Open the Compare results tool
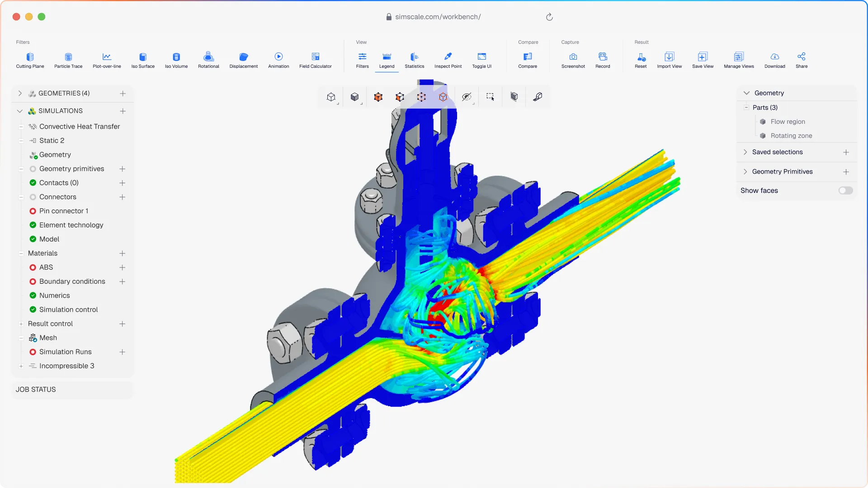 coord(528,60)
